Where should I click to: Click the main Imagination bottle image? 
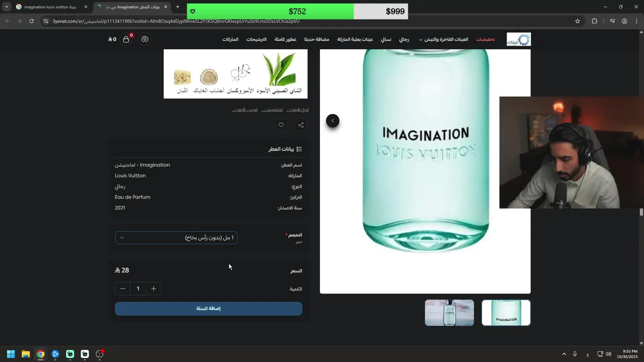tap(425, 171)
